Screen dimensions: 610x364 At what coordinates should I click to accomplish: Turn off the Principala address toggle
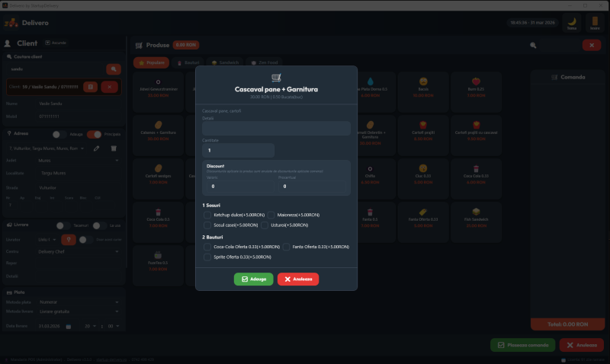[95, 134]
